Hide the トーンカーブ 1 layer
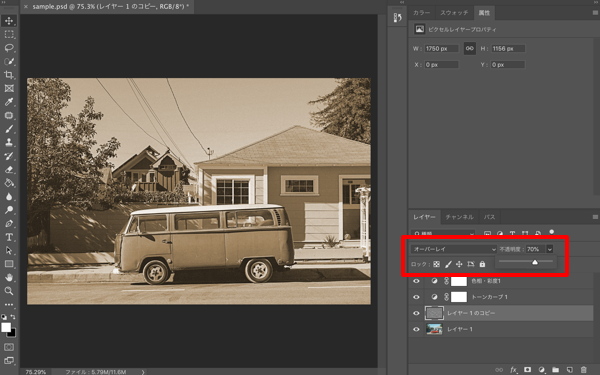Image resolution: width=600 pixels, height=375 pixels. tap(416, 297)
